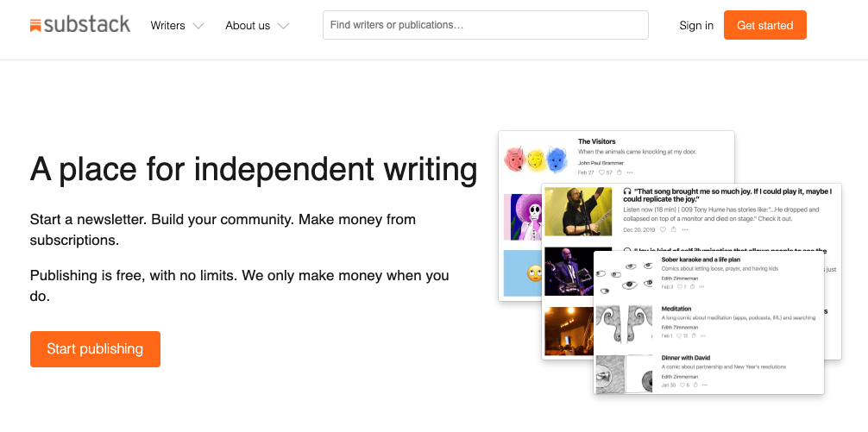
Task: Share the Sober karaoke and a life plan post
Action: click(693, 287)
